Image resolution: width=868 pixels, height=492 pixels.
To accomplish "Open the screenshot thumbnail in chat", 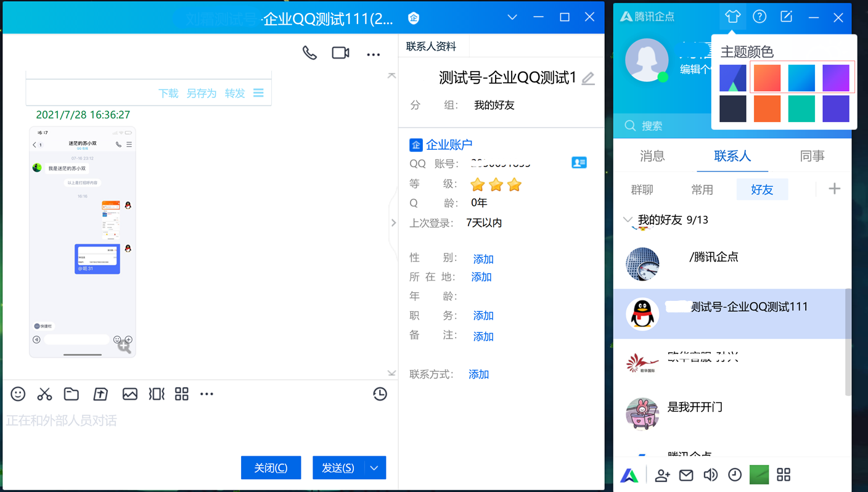I will point(83,242).
